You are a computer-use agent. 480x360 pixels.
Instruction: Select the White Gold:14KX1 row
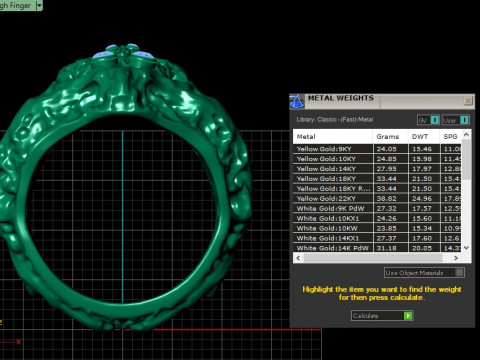[x=378, y=238]
